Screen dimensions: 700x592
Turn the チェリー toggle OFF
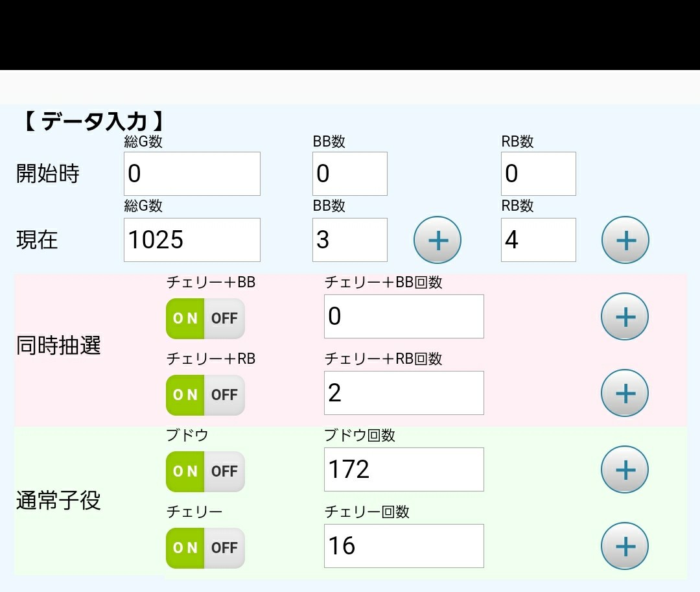click(x=224, y=548)
